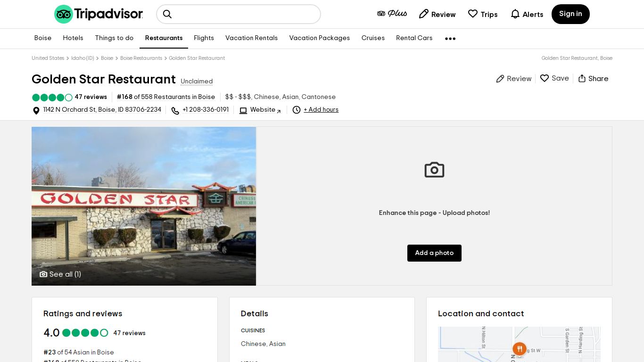Click the Cantonese cuisine link

(x=319, y=97)
